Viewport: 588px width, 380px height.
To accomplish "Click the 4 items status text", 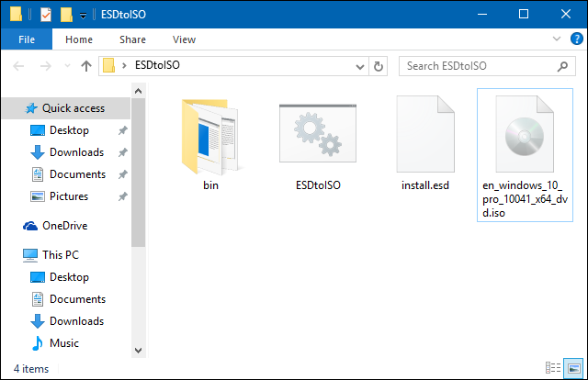I will pos(31,369).
